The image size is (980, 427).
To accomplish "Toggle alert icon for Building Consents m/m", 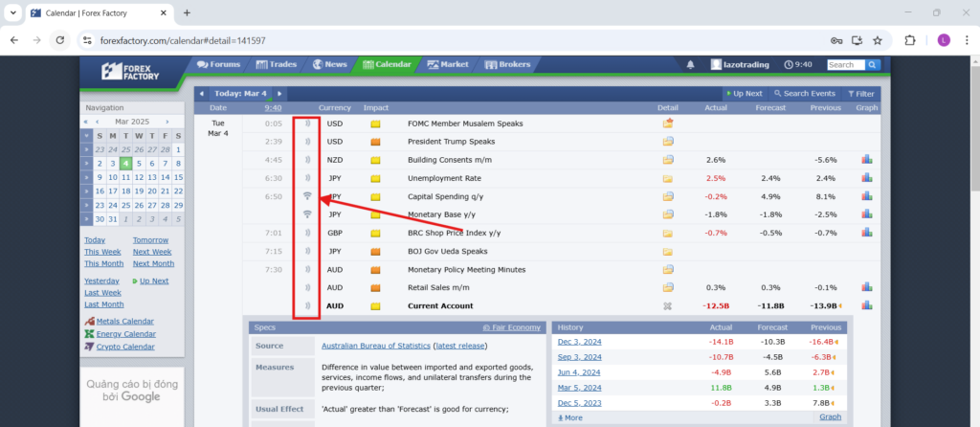I will (x=307, y=160).
